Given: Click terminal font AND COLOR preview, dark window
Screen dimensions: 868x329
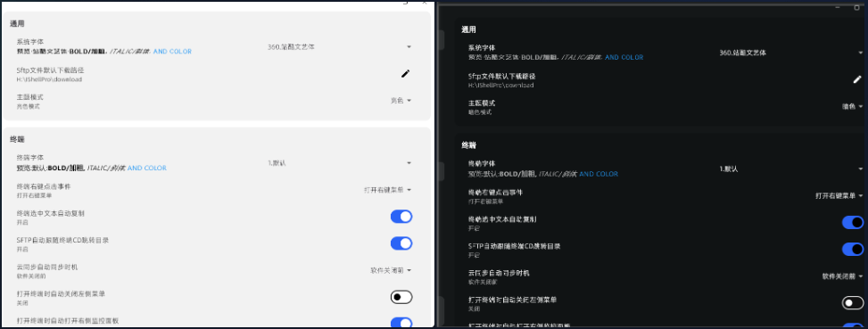Looking at the screenshot, I should [599, 174].
